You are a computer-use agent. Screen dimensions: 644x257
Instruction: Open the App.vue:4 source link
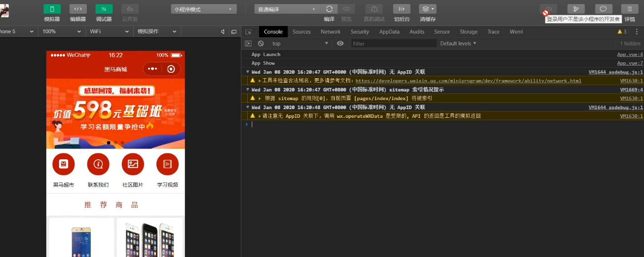point(630,55)
